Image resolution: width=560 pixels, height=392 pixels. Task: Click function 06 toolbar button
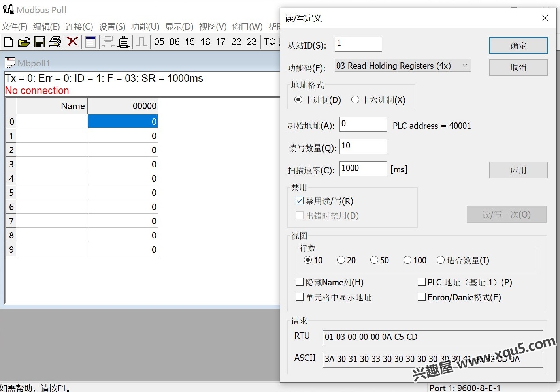point(175,42)
